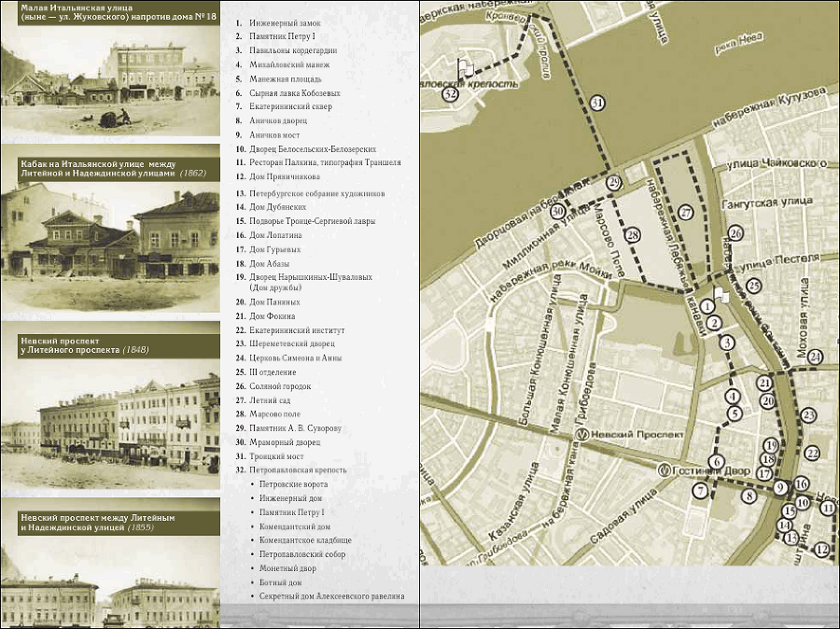Click sub-item Петропавловский собор
This screenshot has width=840, height=629.
(x=302, y=554)
